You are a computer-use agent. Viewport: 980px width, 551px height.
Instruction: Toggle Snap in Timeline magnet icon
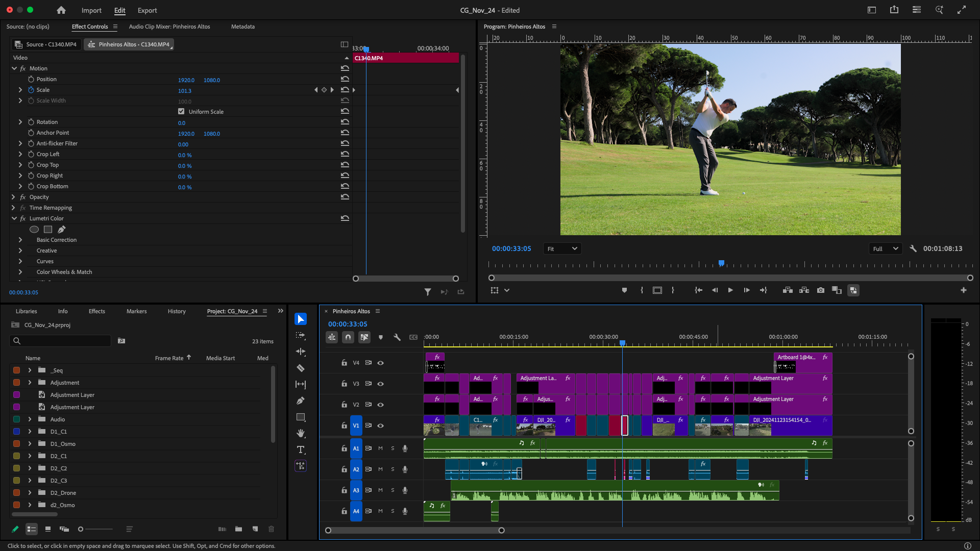(348, 337)
